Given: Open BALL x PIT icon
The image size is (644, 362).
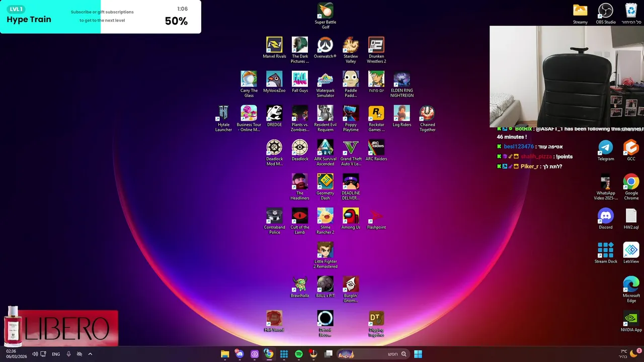Looking at the screenshot, I should coord(325,287).
